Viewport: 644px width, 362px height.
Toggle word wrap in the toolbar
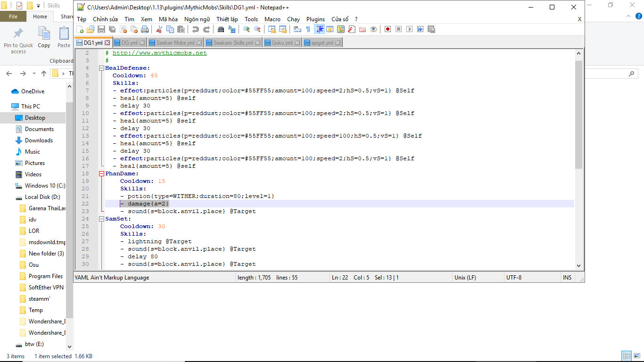pos(297,29)
